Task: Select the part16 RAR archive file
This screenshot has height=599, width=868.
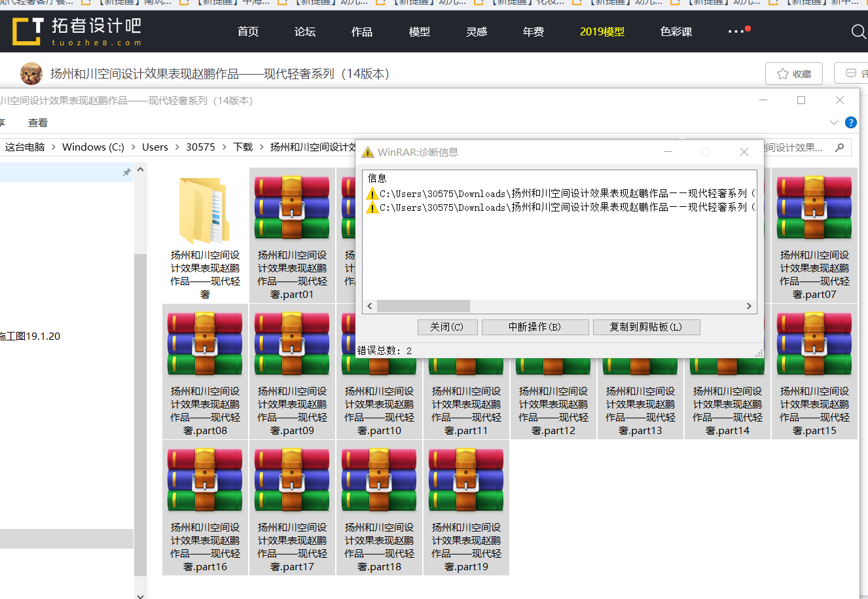Action: click(205, 508)
